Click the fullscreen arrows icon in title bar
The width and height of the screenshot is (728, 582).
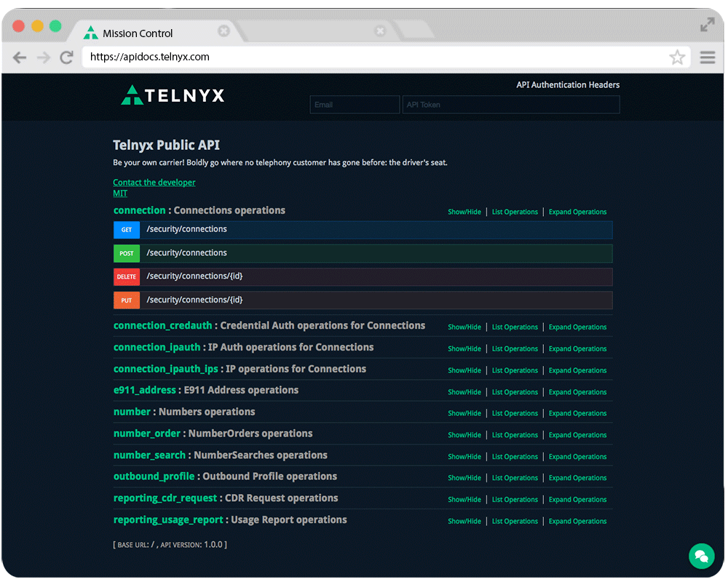point(708,25)
